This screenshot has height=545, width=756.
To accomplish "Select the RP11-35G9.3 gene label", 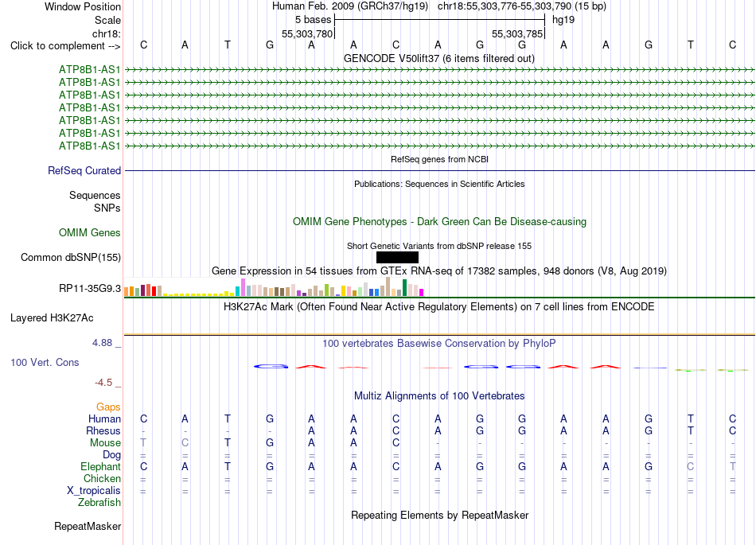I will pyautogui.click(x=90, y=289).
